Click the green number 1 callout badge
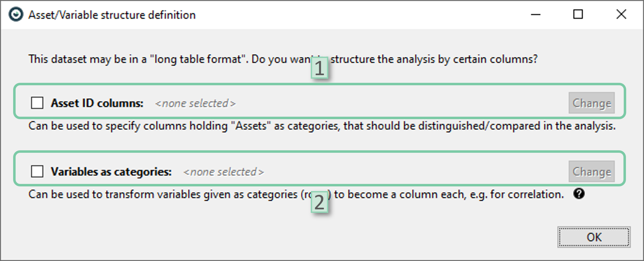Viewport: 644px width, 261px height. point(320,68)
